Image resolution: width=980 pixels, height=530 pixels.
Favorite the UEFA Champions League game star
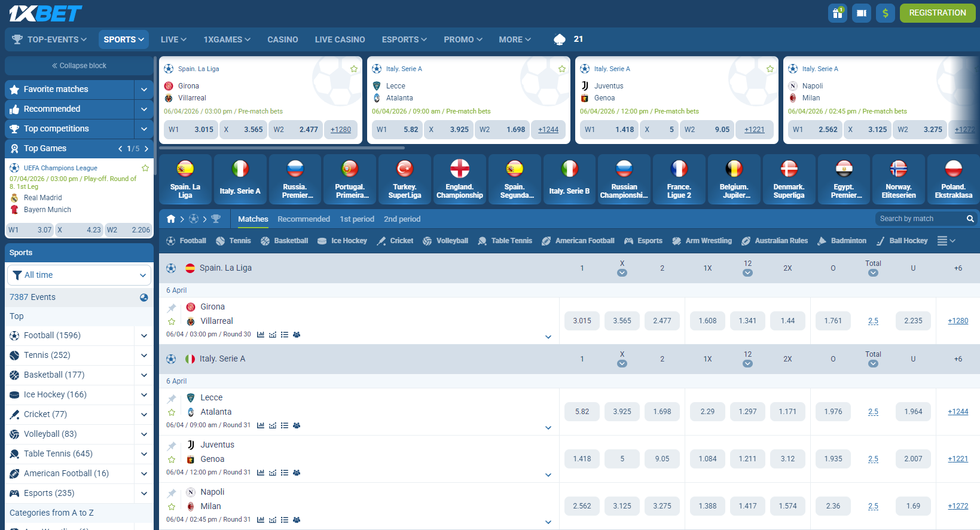(x=145, y=168)
